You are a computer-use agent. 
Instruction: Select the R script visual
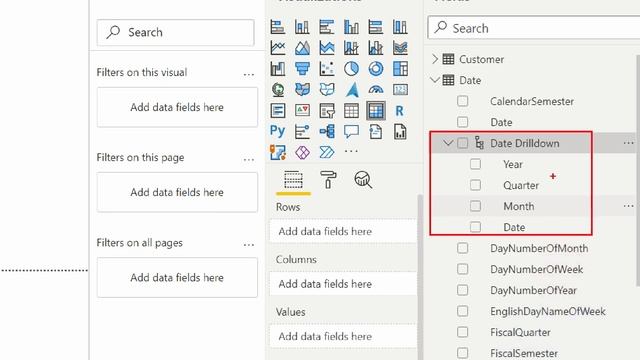400,111
